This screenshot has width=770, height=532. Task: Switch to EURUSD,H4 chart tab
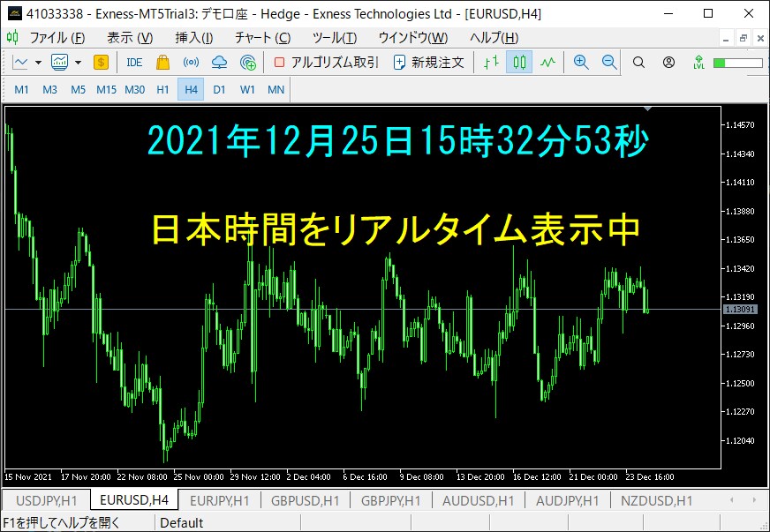[134, 499]
